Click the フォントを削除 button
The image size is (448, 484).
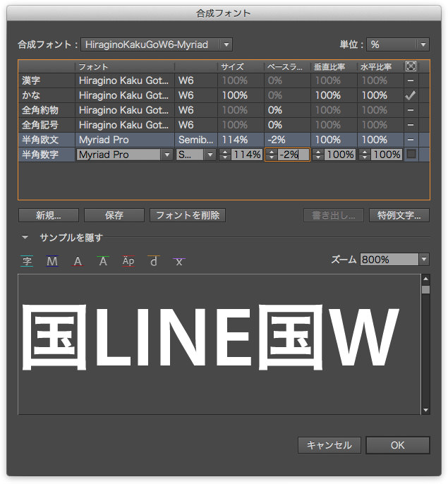188,215
